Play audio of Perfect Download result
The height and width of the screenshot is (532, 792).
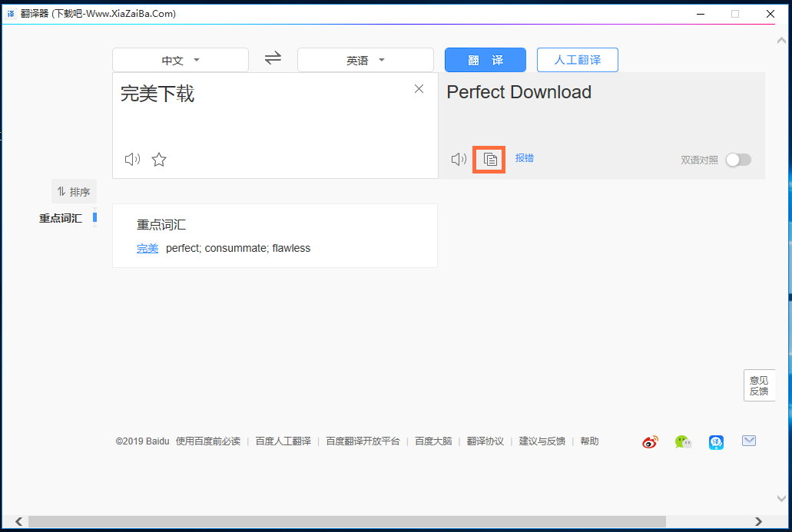(x=458, y=159)
